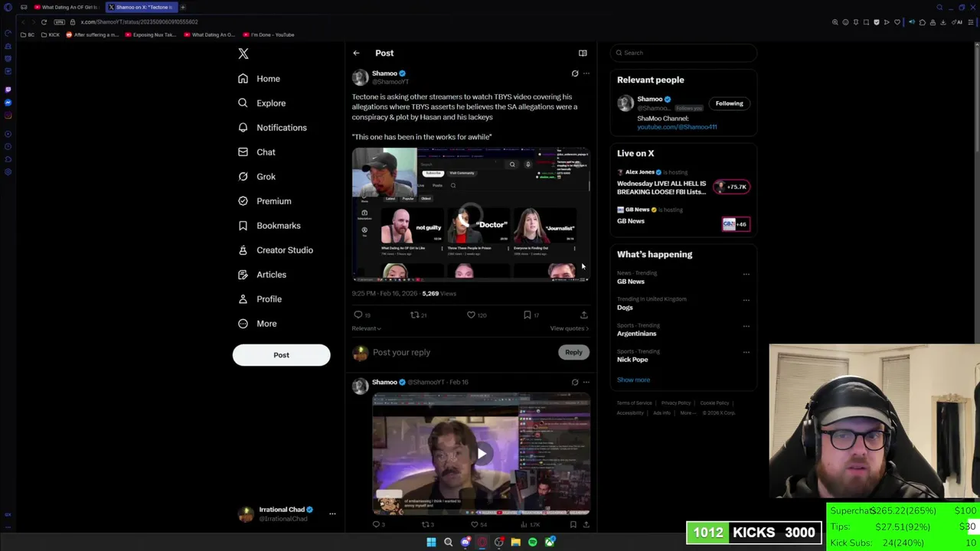Bookmark Shamoo's Feb 16 reply
Screen dimensions: 980x551
[x=573, y=524]
